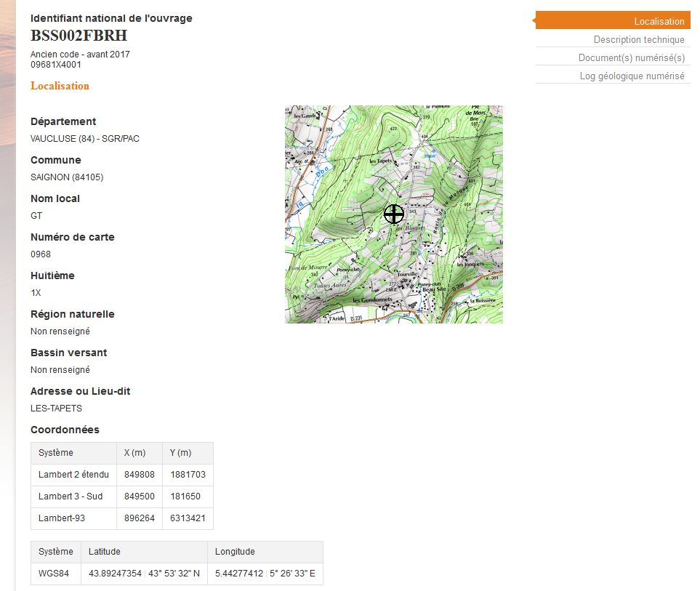The width and height of the screenshot is (700, 591).
Task: Click the Lambert 3 - Sud row label
Action: point(71,496)
